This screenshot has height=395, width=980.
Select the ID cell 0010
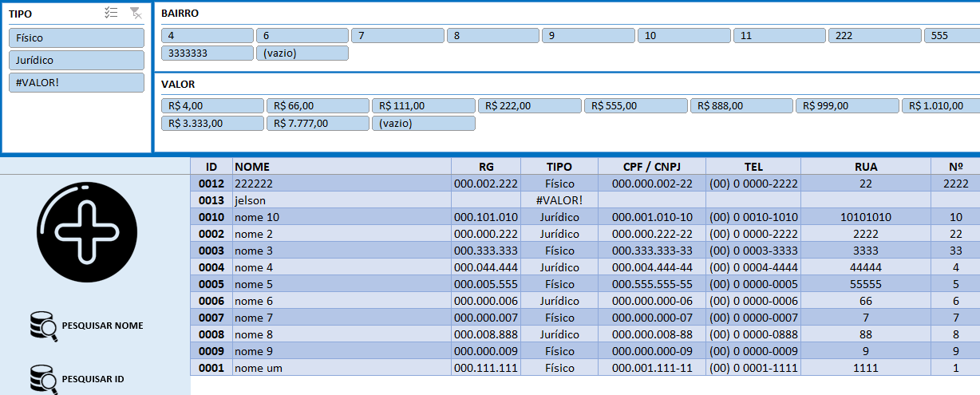(x=211, y=217)
